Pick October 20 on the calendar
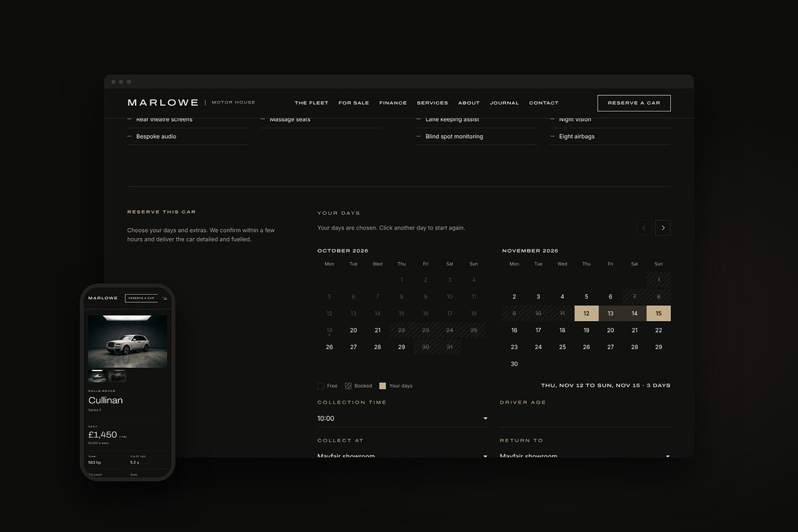The width and height of the screenshot is (798, 532). click(353, 331)
